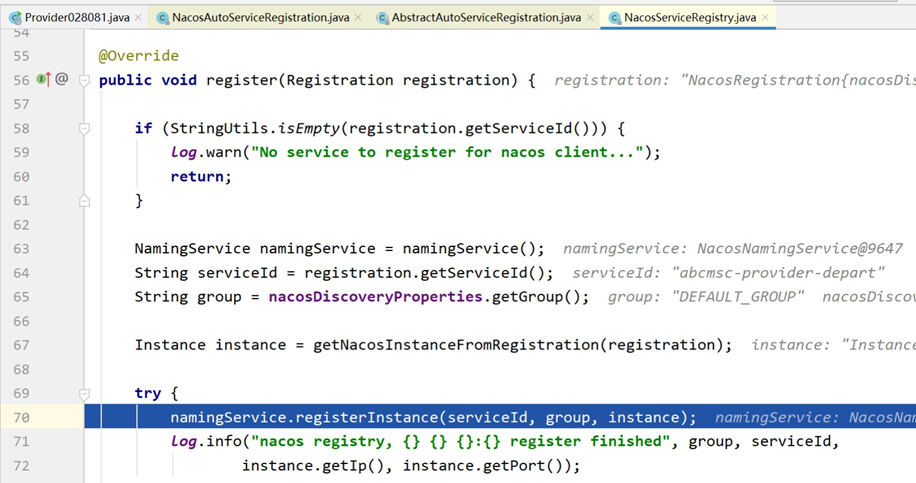This screenshot has width=916, height=483.
Task: Click the register method name on line 56
Action: point(242,80)
